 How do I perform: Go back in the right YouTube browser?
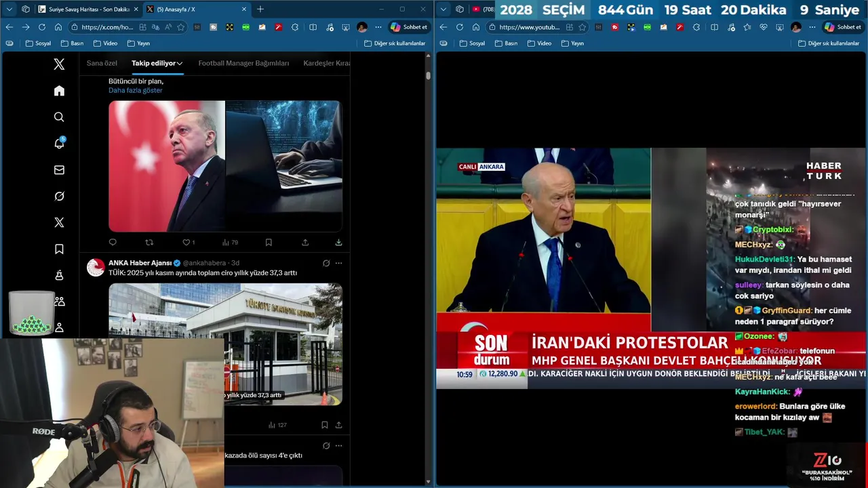point(443,27)
